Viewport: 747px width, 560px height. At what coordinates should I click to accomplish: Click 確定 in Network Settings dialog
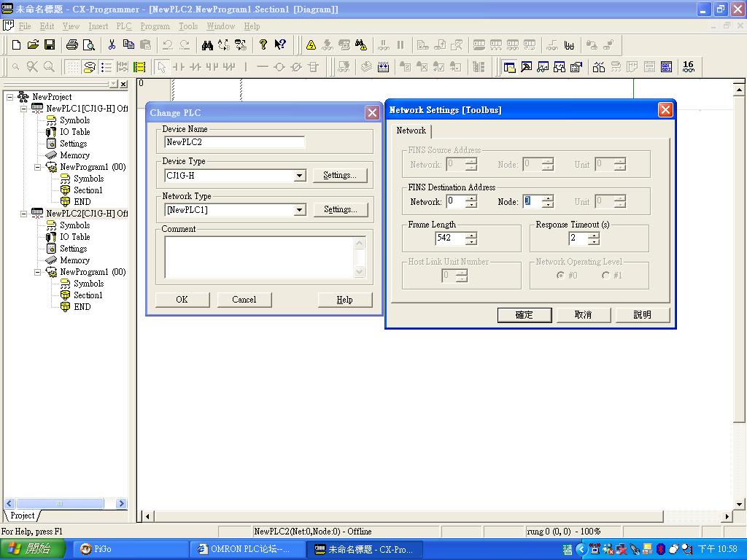[524, 315]
